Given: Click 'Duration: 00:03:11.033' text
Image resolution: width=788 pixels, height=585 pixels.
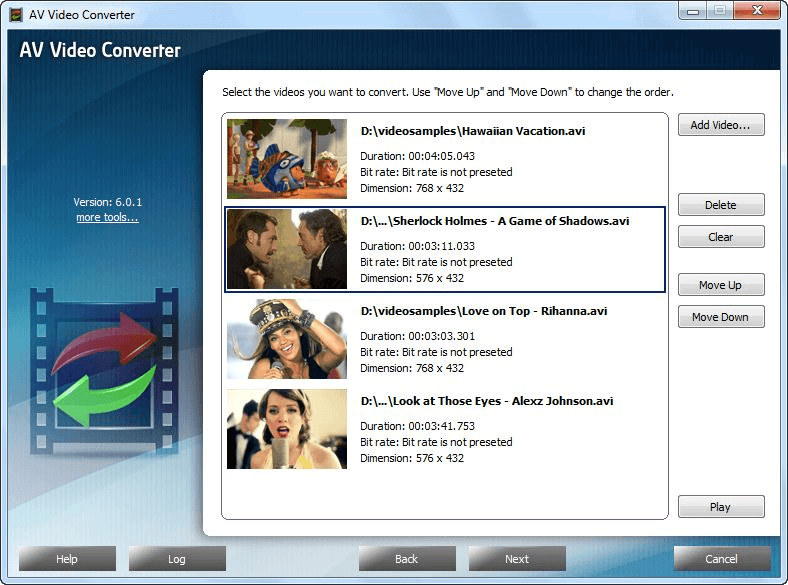Looking at the screenshot, I should (x=418, y=246).
